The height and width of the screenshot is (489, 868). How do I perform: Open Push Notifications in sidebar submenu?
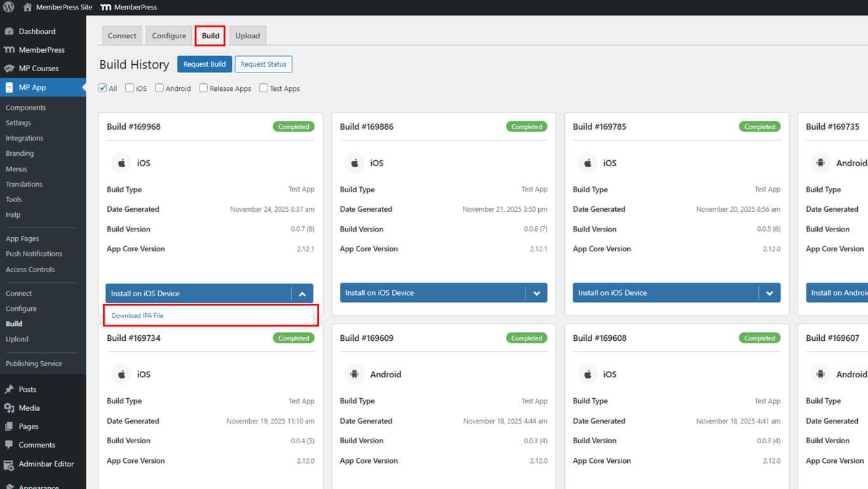point(34,254)
